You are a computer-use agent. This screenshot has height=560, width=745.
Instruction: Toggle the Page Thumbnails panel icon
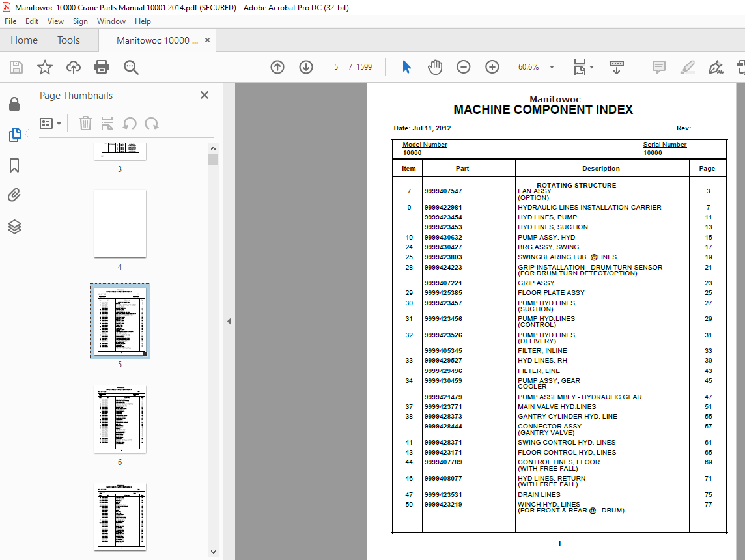click(15, 135)
